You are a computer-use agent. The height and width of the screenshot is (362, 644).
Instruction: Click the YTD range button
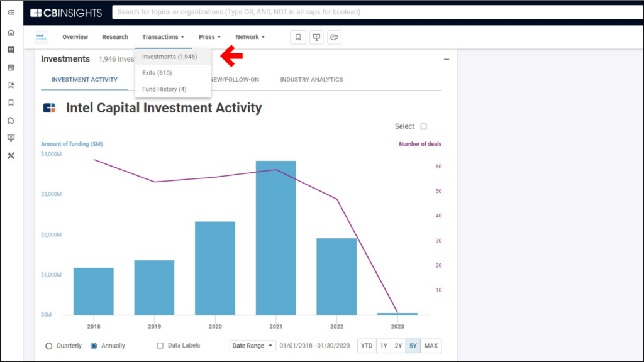(x=367, y=346)
